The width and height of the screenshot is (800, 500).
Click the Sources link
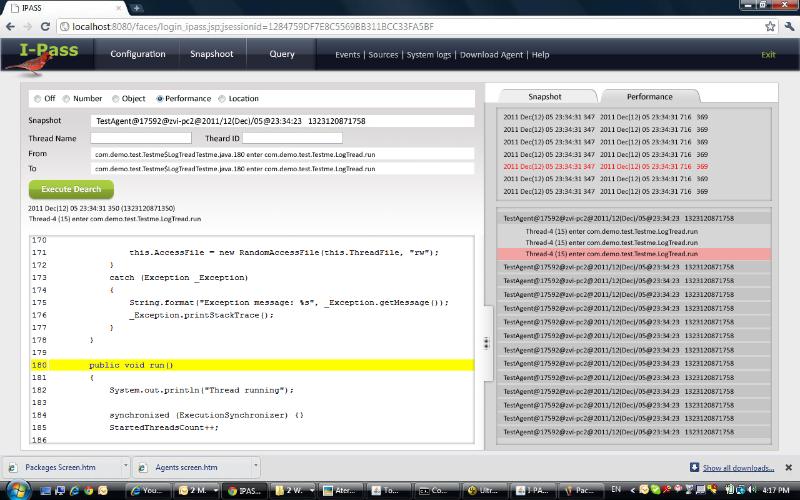pos(383,55)
